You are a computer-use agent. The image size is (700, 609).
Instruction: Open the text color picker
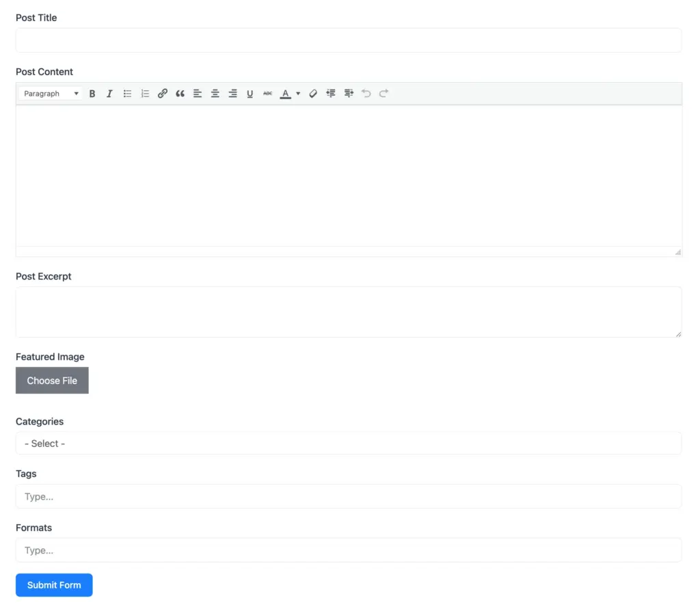(285, 94)
